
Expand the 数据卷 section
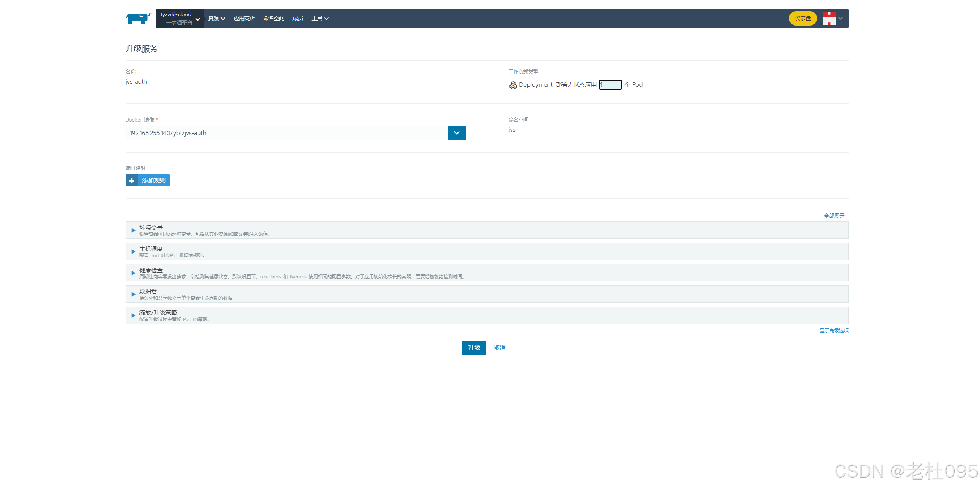tap(134, 294)
